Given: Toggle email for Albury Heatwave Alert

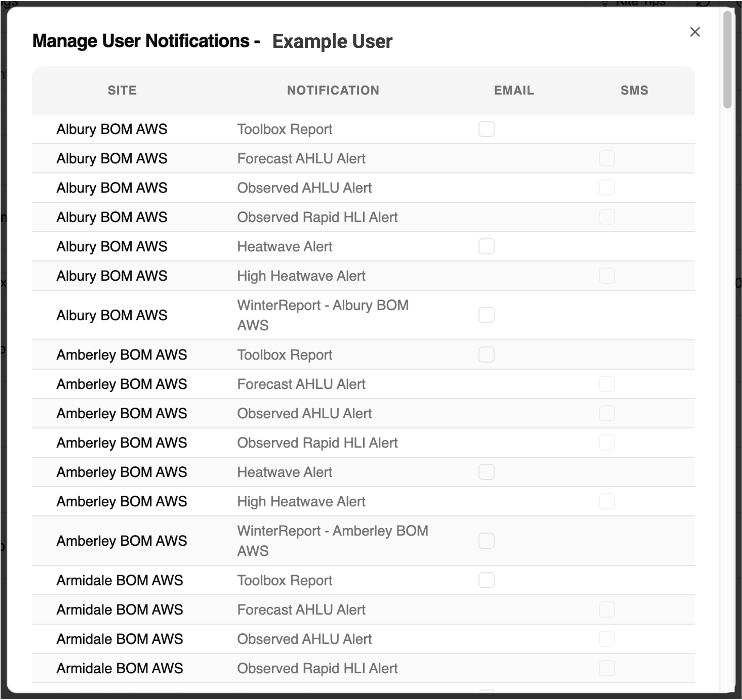Looking at the screenshot, I should coord(486,246).
